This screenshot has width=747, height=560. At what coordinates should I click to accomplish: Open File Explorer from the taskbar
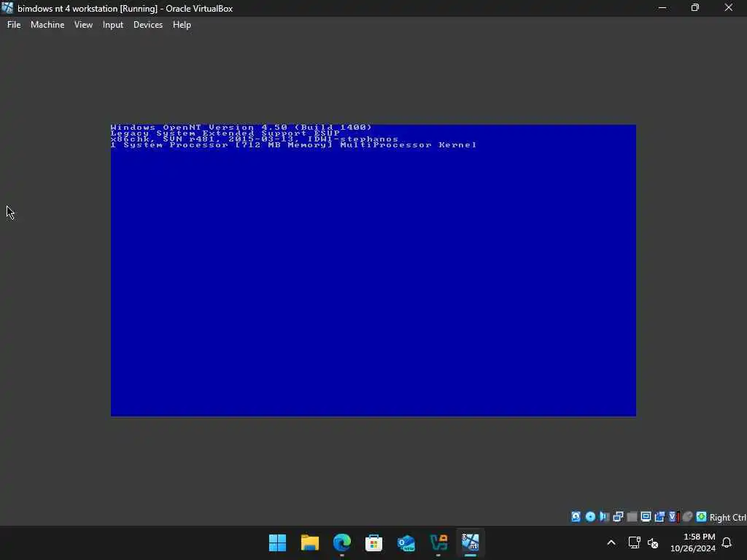click(309, 542)
